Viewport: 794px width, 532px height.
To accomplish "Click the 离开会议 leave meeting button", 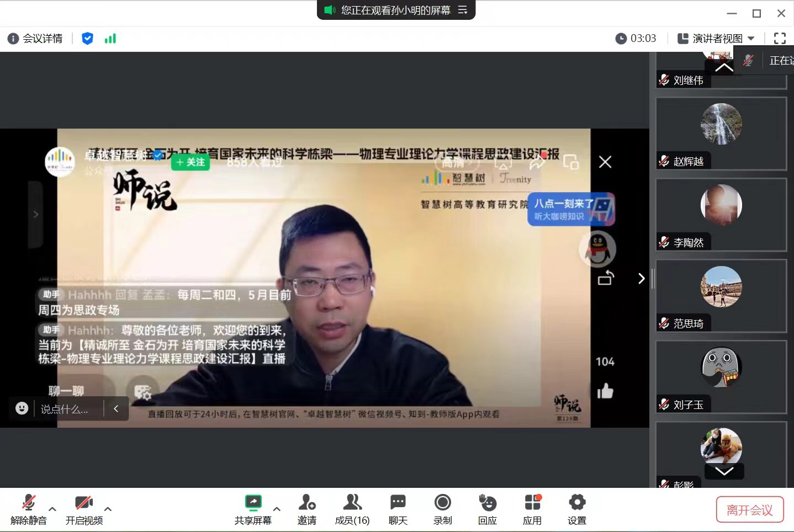I will click(749, 509).
